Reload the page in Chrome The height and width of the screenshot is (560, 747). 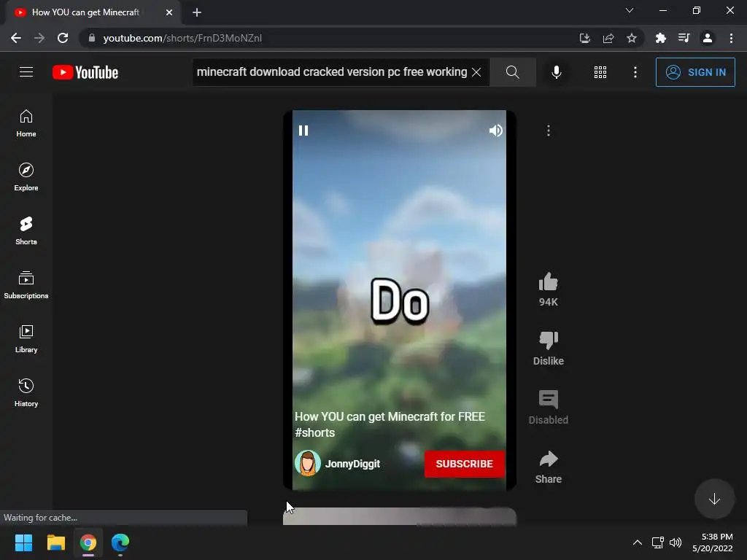point(63,38)
